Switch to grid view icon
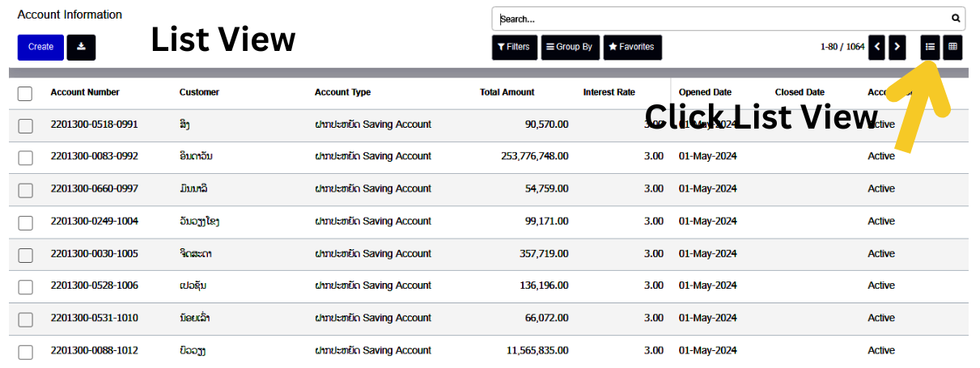The image size is (980, 368). click(952, 47)
